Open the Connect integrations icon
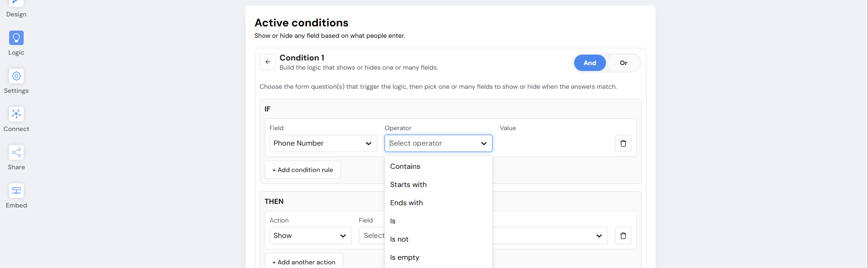The height and width of the screenshot is (268, 868). (16, 114)
